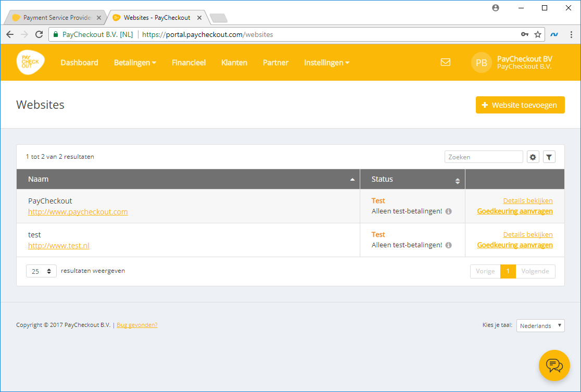Select the Websites - PayCheckout tab
Screen dimensions: 581x392
[x=157, y=18]
